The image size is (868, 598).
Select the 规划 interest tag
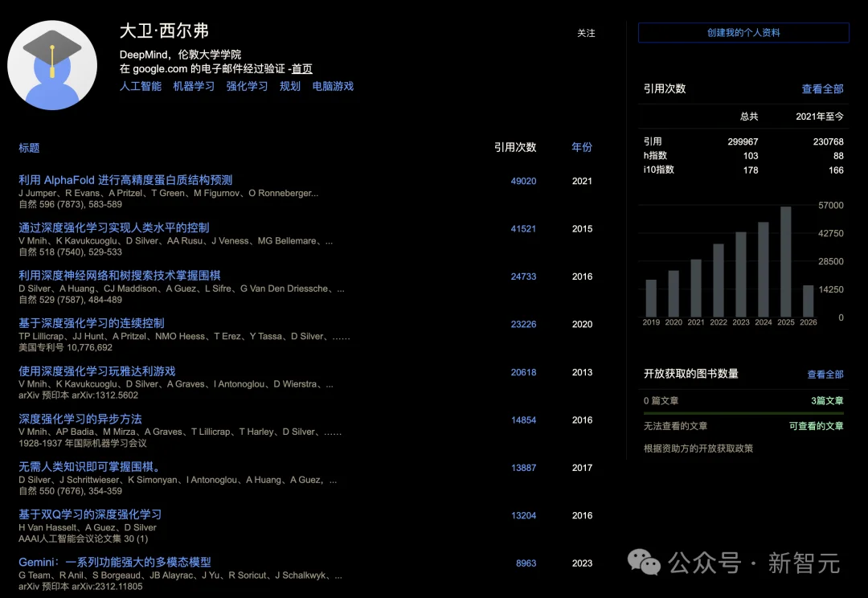click(289, 86)
